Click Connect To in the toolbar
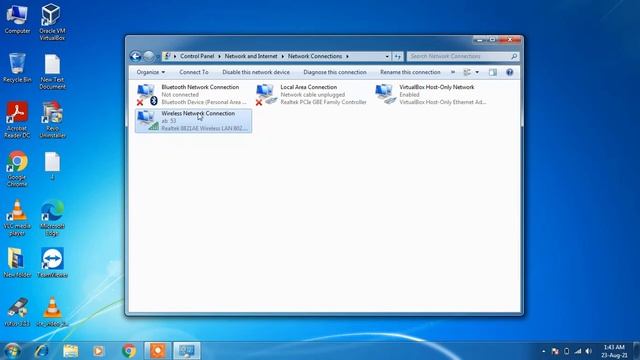This screenshot has height=360, width=640. 194,72
